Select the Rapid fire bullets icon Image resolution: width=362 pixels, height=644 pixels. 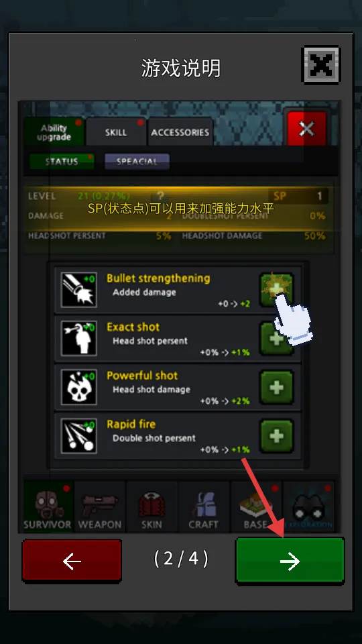79,435
